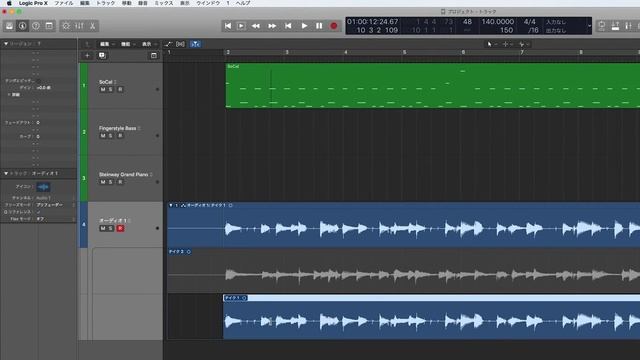Screen dimensions: 640x360
Task: Select the green SoCal drummer region
Action: click(x=433, y=85)
